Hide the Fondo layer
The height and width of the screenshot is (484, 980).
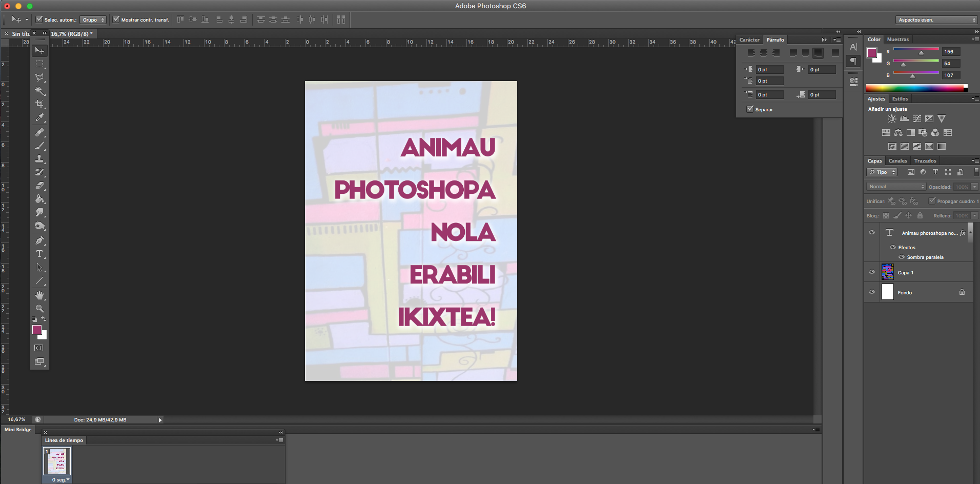(872, 292)
